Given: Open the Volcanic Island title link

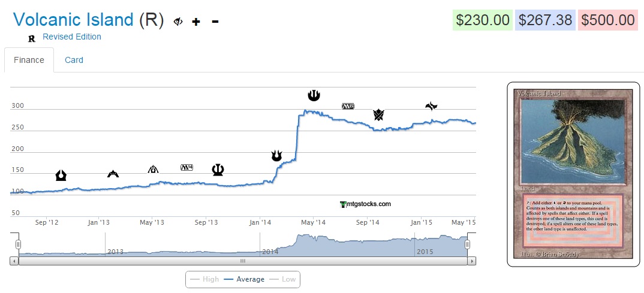Looking at the screenshot, I should pos(73,20).
